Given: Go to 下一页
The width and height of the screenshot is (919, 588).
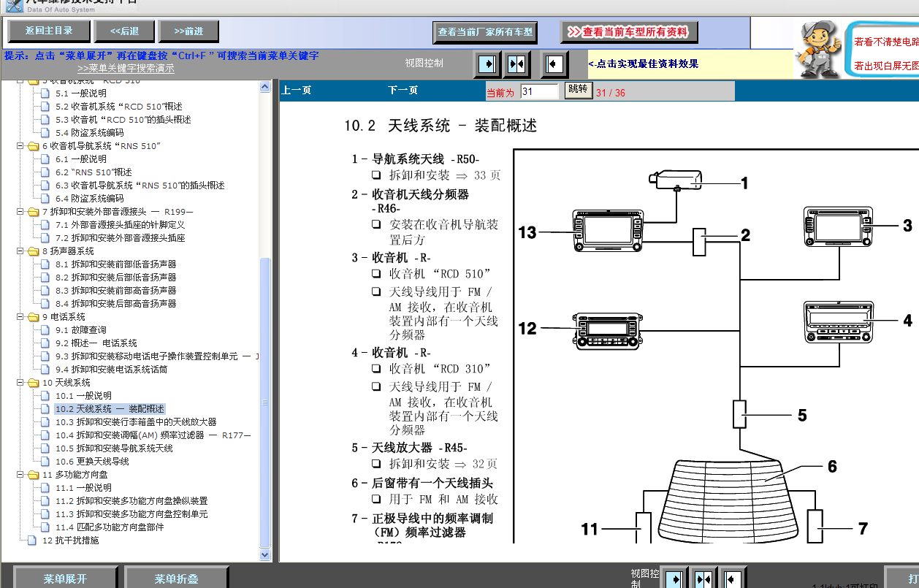Looking at the screenshot, I should (403, 90).
